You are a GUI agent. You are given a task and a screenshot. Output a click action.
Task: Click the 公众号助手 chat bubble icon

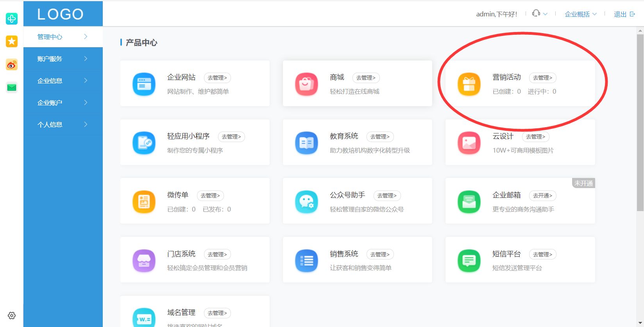[306, 202]
